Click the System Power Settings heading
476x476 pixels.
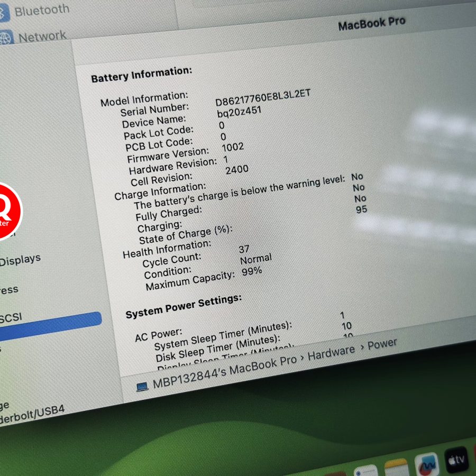coord(184,306)
